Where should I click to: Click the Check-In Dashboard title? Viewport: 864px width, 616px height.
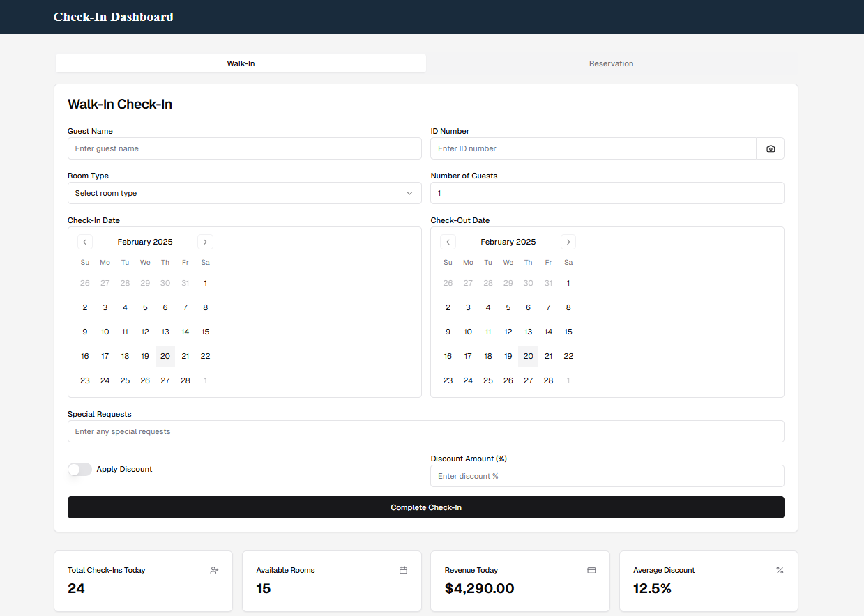point(113,17)
